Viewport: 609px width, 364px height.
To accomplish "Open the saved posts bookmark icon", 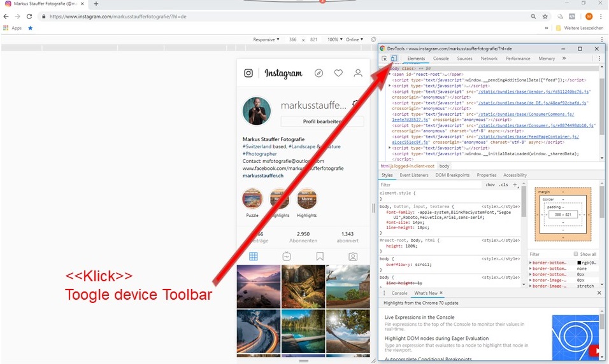I will tap(320, 256).
